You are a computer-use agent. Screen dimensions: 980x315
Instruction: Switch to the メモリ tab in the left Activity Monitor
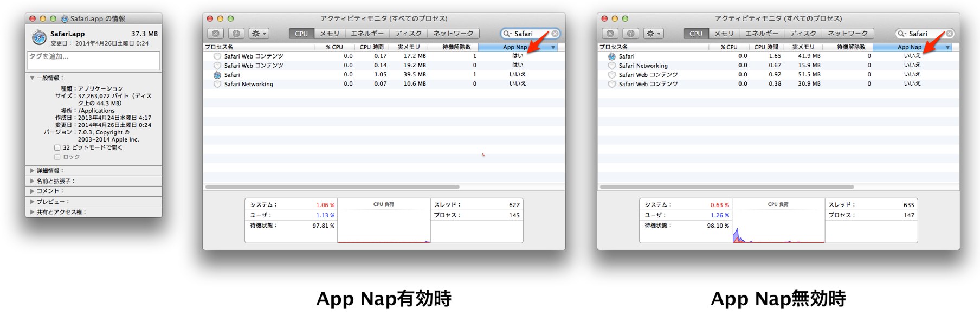(x=330, y=34)
